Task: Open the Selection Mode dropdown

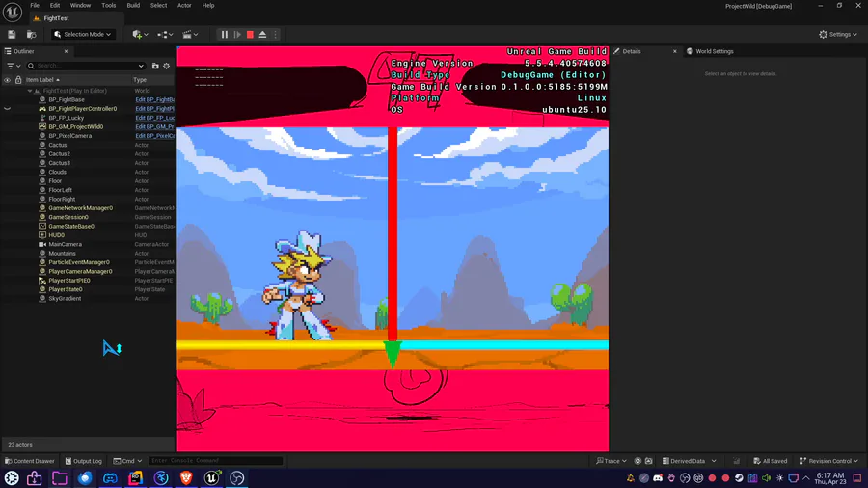Action: (83, 35)
